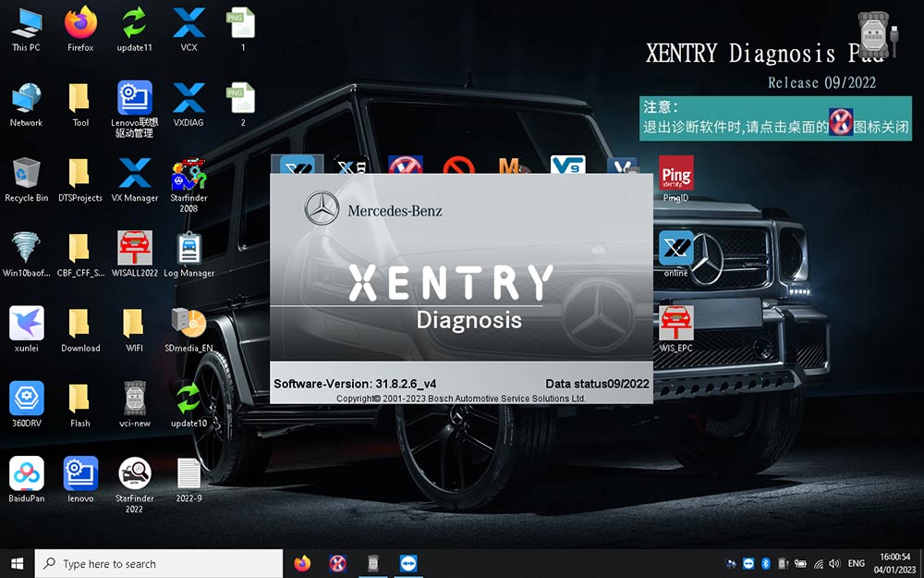Select the PNG file named 2
The image size is (924, 578).
(242, 105)
